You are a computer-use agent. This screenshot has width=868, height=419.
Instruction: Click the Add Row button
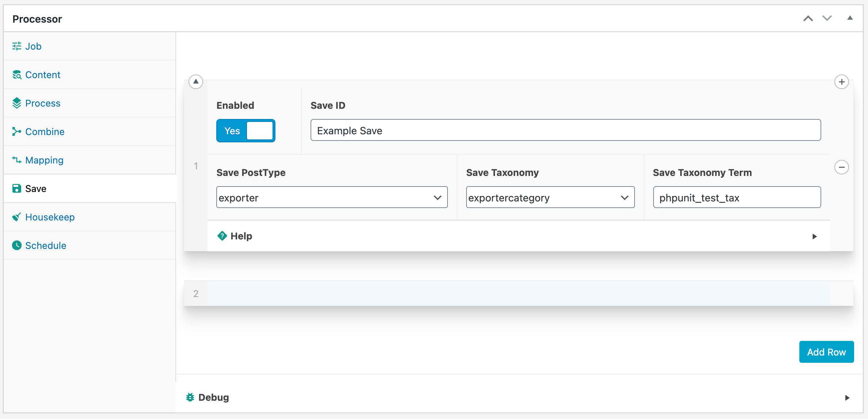point(826,352)
